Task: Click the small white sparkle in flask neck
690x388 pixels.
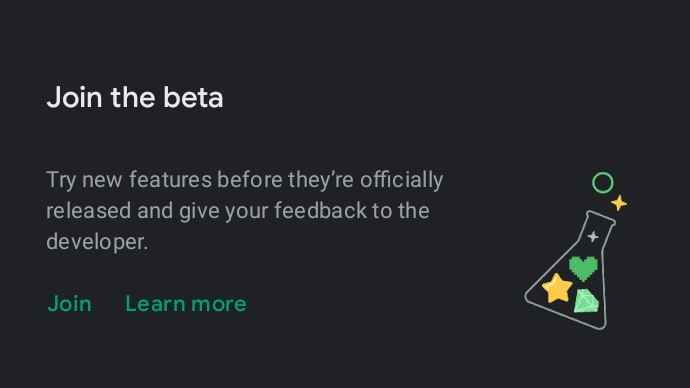Action: [593, 237]
